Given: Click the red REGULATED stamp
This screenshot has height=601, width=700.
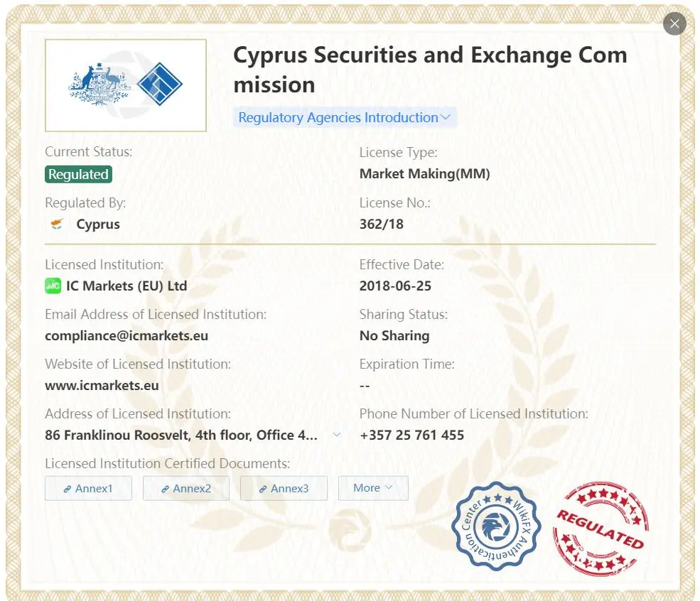Looking at the screenshot, I should click(x=601, y=529).
